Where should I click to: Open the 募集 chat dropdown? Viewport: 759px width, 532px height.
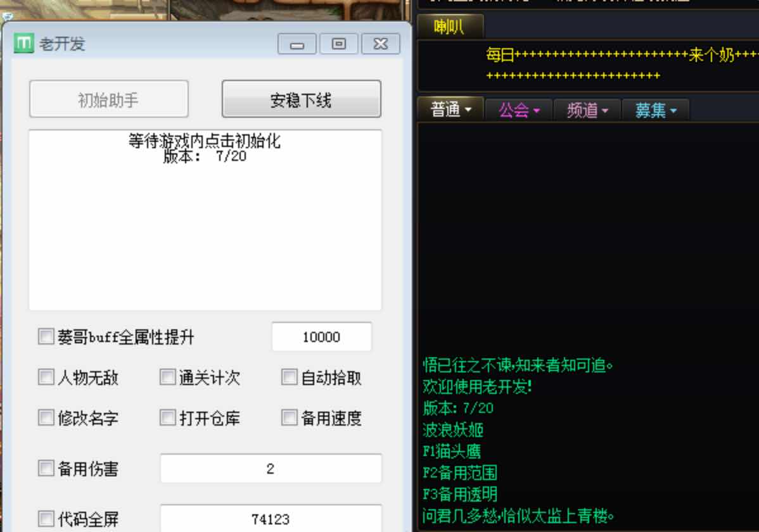(655, 110)
